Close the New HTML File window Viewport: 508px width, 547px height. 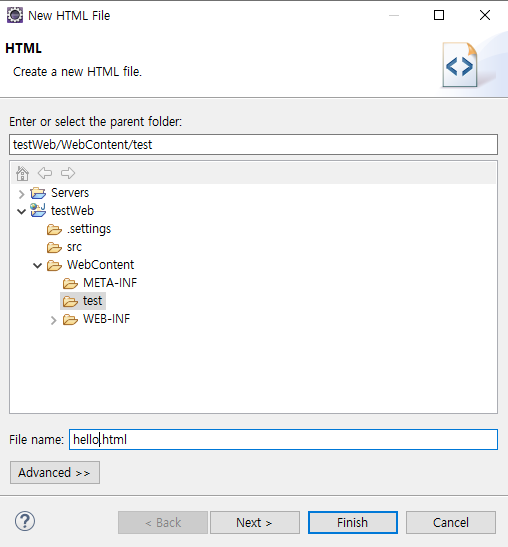coord(485,15)
